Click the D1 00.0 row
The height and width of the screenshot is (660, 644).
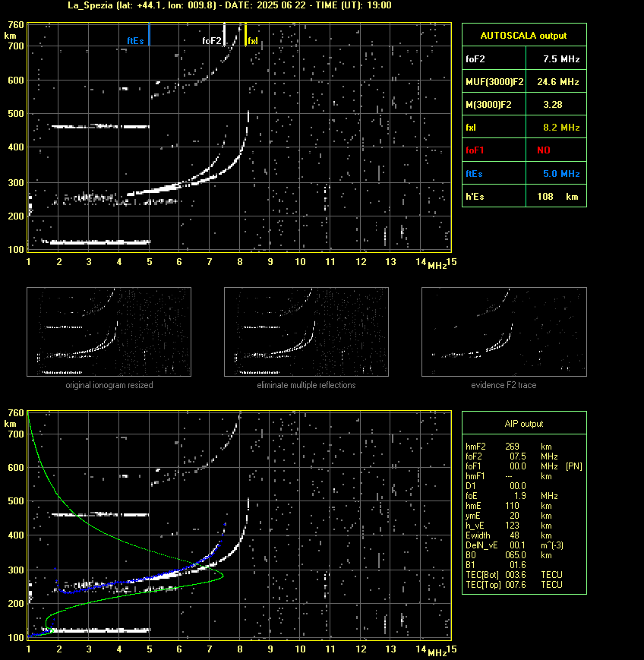[x=496, y=486]
